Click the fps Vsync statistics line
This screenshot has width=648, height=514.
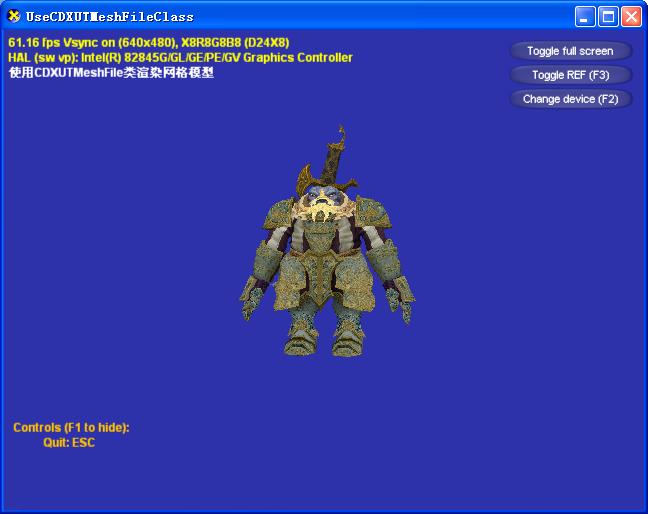pos(149,43)
